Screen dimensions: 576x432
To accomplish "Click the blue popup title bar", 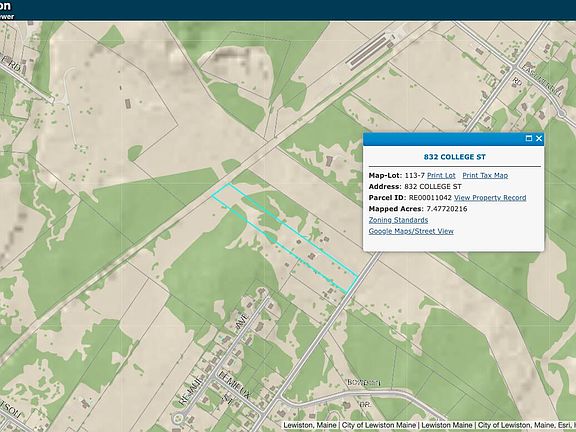I will point(453,139).
